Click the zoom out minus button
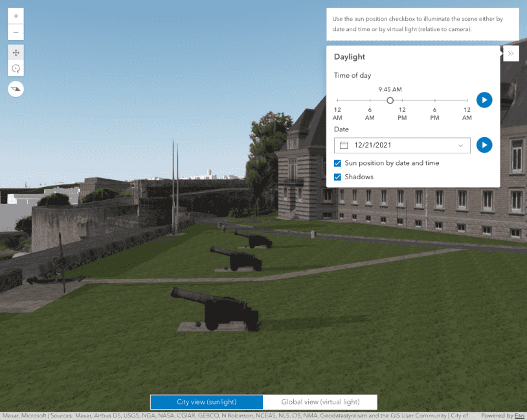The width and height of the screenshot is (527, 420). coord(16,32)
